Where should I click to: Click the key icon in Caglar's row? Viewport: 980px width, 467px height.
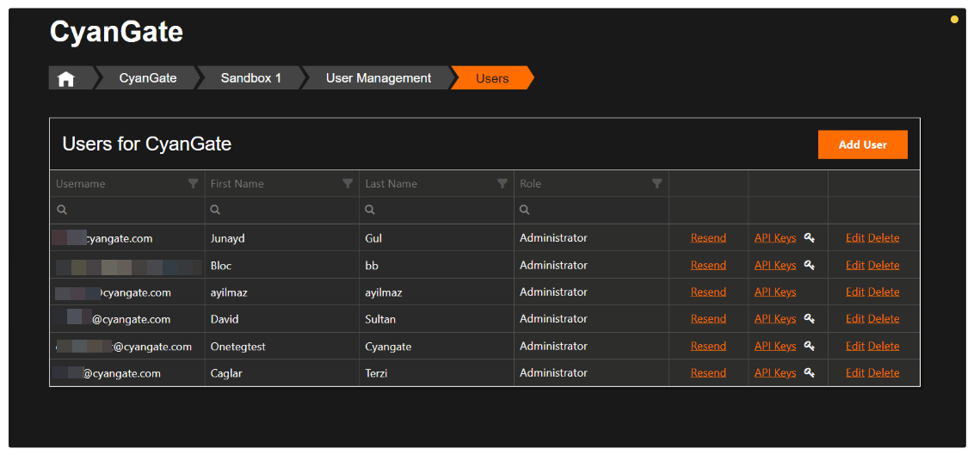(x=810, y=373)
